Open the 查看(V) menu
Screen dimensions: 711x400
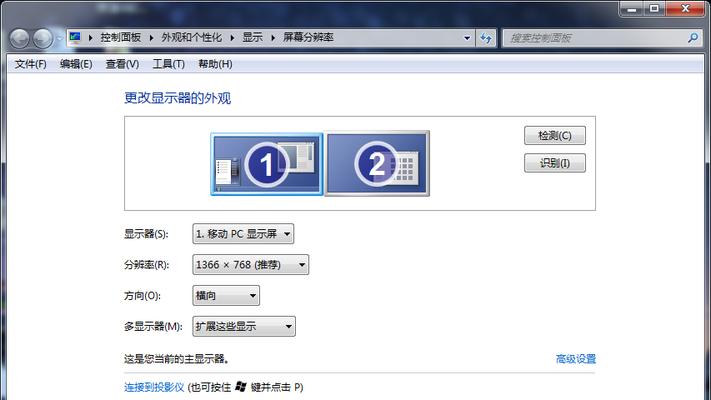pyautogui.click(x=122, y=64)
